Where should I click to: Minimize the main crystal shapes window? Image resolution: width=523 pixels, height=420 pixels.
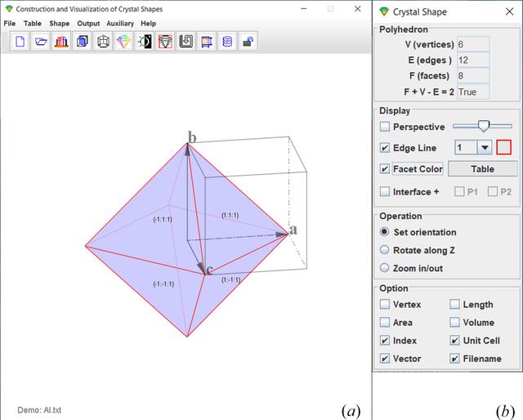304,9
